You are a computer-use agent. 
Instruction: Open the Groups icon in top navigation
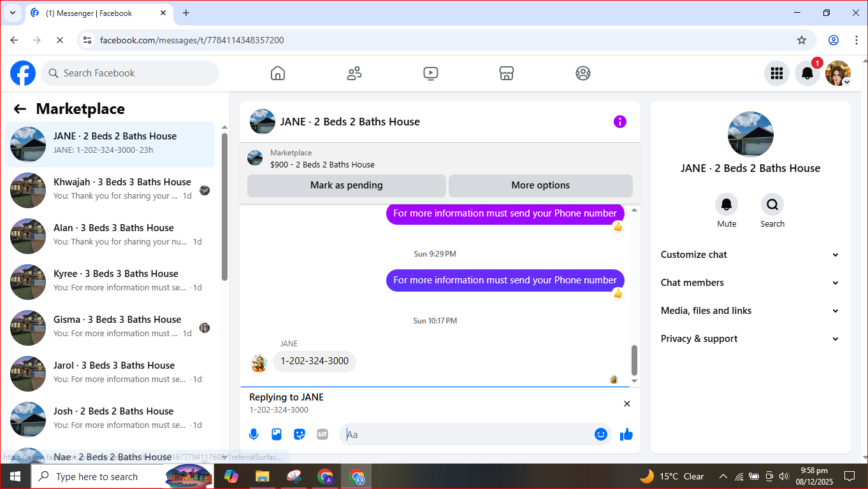(583, 73)
